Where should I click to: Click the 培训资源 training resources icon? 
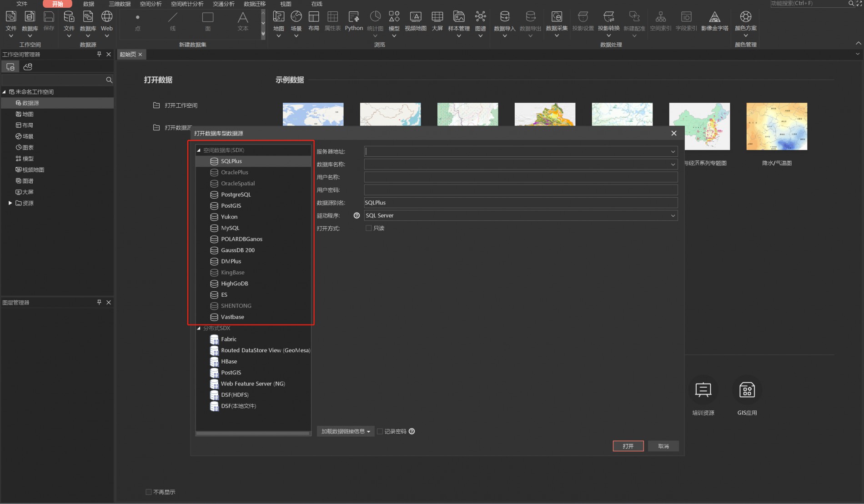pyautogui.click(x=703, y=390)
